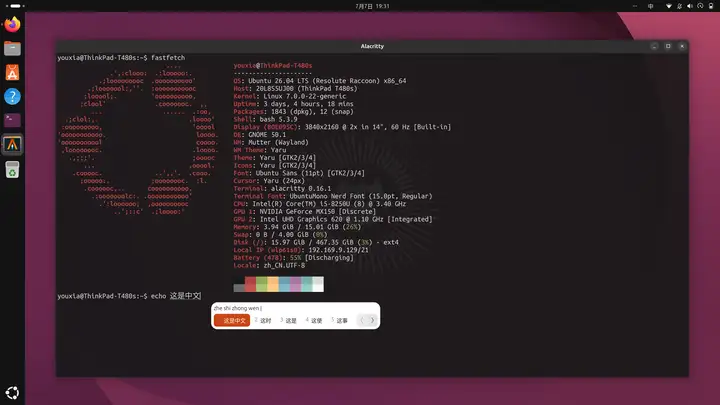Screen dimensions: 720x405
Task: Show Applications via Ubuntu logo button
Action: pos(12,393)
